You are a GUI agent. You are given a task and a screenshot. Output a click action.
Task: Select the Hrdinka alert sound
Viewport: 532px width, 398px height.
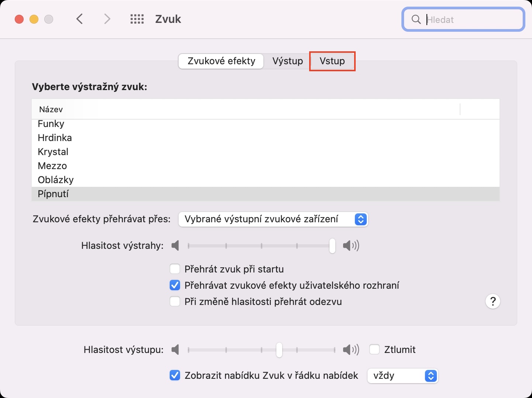(x=55, y=138)
